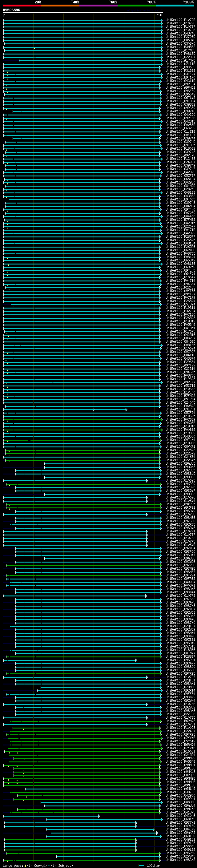Select hit label UniRef100_P00865
This screenshot has width=197, height=868.
click(180, 125)
